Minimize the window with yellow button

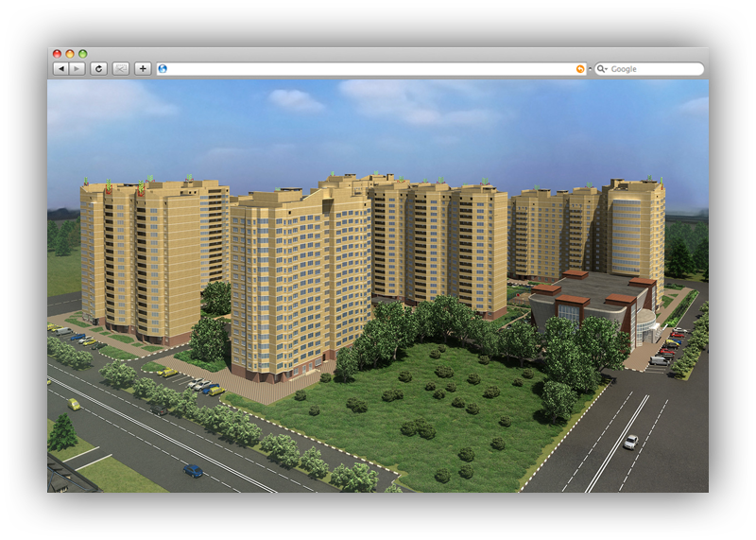(70, 54)
